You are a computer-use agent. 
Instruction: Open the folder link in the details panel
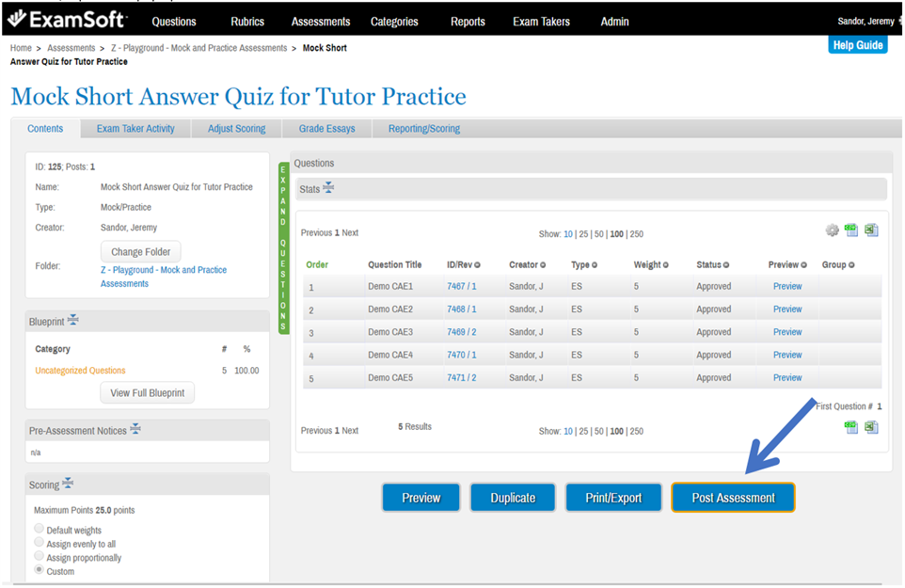tap(164, 277)
